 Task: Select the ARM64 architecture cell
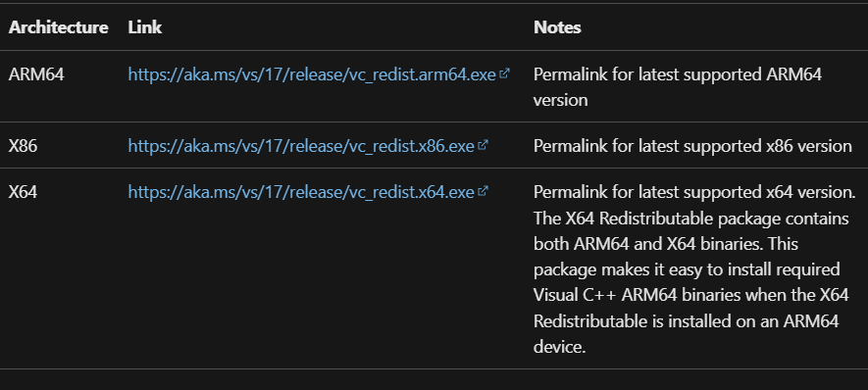tap(36, 74)
